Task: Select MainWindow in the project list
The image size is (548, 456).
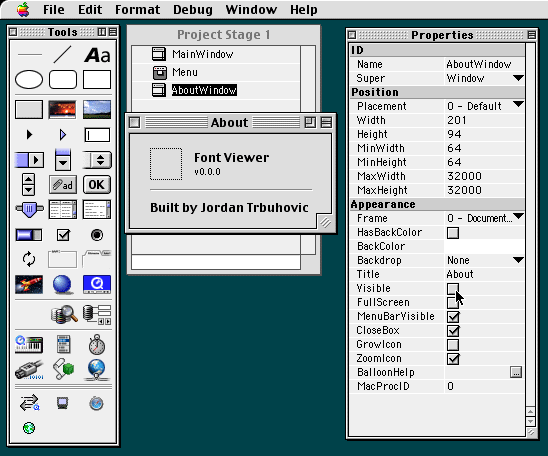Action: click(202, 54)
